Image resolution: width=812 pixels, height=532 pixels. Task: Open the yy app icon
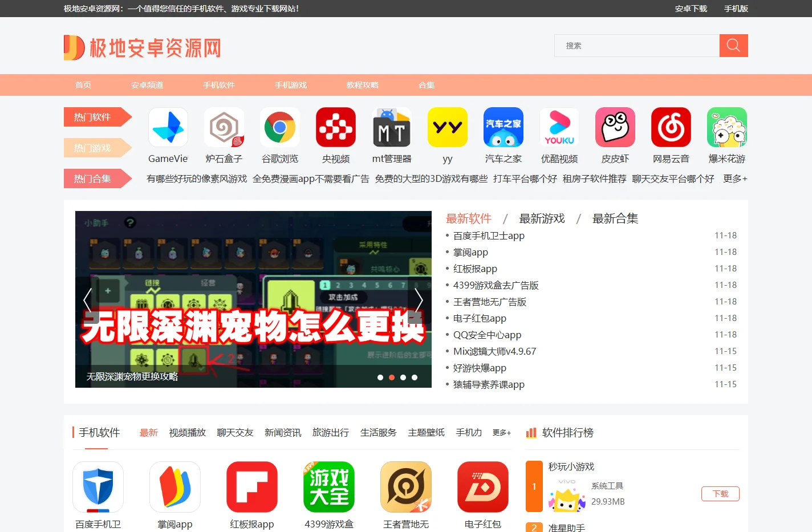(448, 127)
